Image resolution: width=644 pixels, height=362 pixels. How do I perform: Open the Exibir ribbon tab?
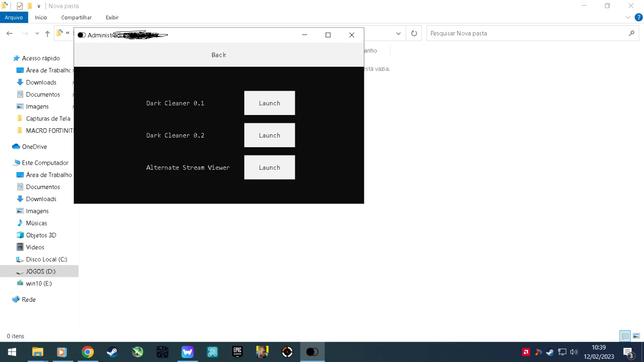[112, 17]
